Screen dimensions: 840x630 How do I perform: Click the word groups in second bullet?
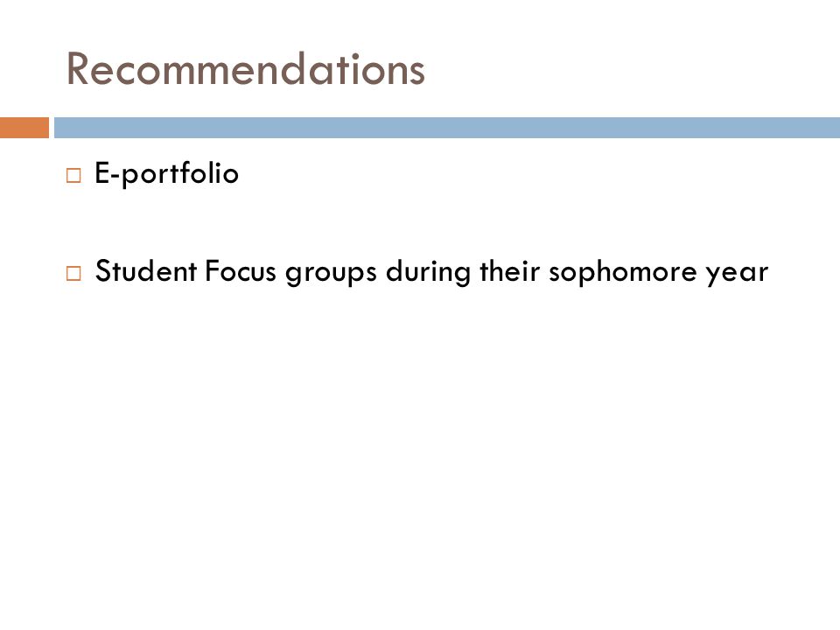pos(331,273)
